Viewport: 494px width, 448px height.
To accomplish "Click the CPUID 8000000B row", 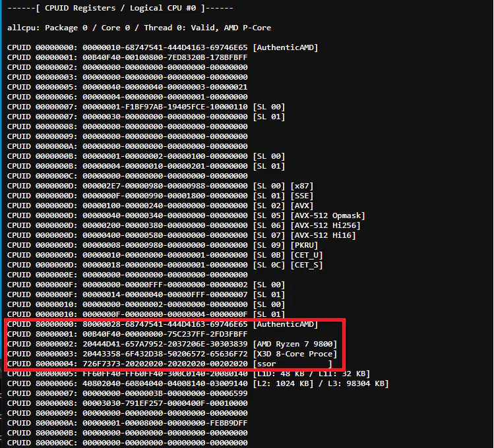I will (x=127, y=433).
